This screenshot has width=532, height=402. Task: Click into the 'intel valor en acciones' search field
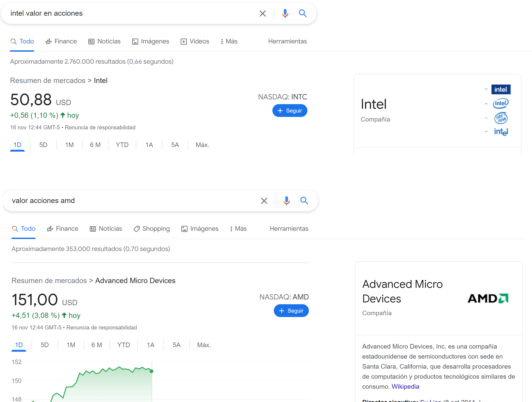130,13
